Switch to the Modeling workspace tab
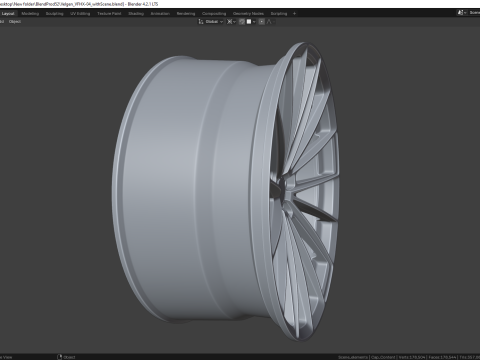This screenshot has height=360, width=480. point(30,14)
